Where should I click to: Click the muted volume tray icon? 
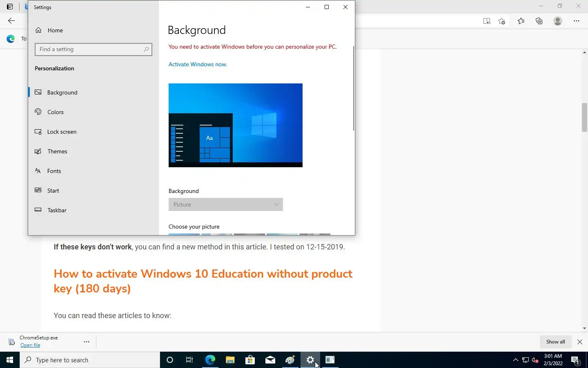(x=535, y=360)
